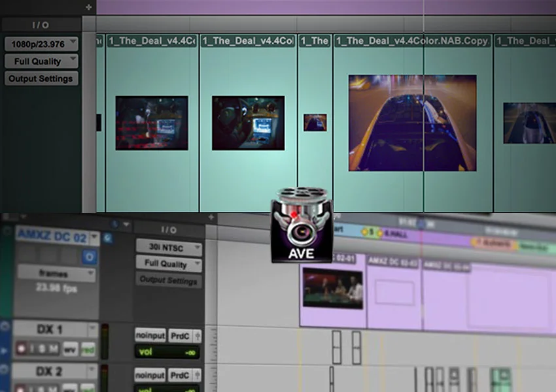Open the DX 2 track name arrow
The width and height of the screenshot is (556, 392).
point(92,370)
